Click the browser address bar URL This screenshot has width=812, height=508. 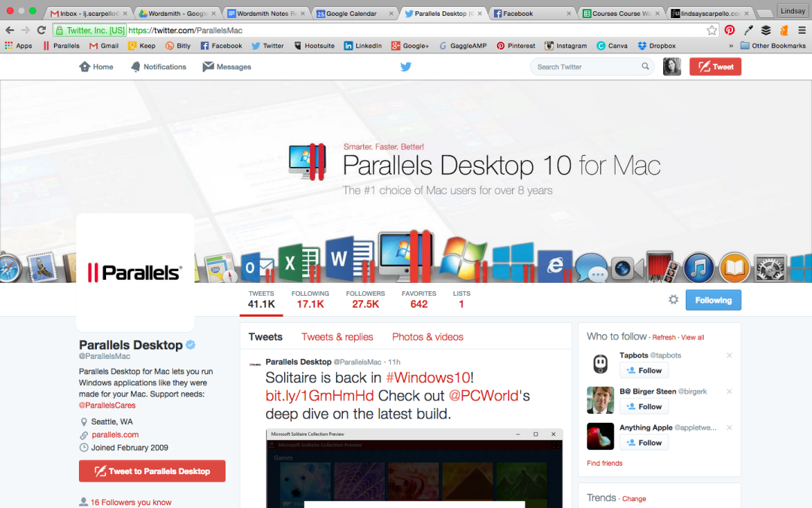click(x=186, y=30)
